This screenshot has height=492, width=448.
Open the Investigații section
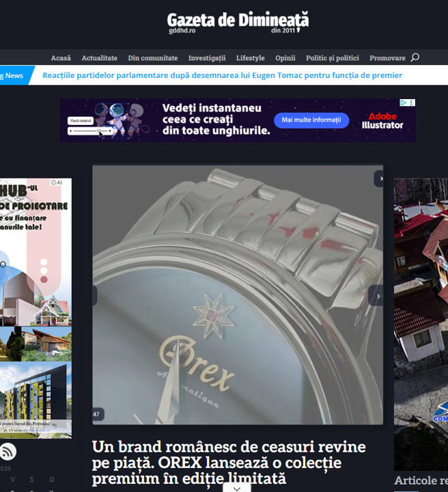pyautogui.click(x=207, y=58)
